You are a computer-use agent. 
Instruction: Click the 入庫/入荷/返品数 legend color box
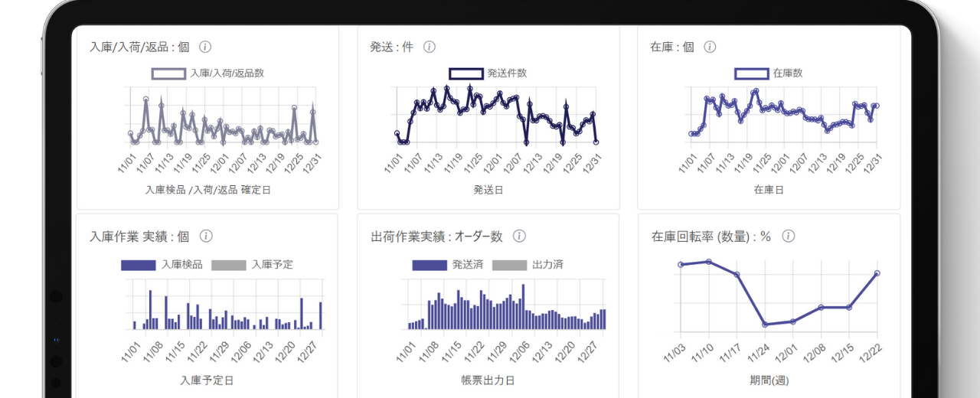168,73
